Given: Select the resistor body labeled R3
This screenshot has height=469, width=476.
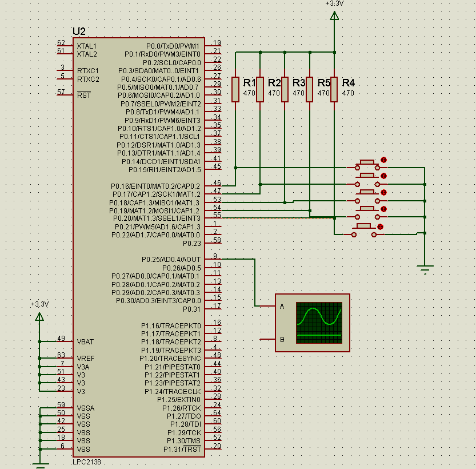Looking at the screenshot, I should click(x=285, y=89).
